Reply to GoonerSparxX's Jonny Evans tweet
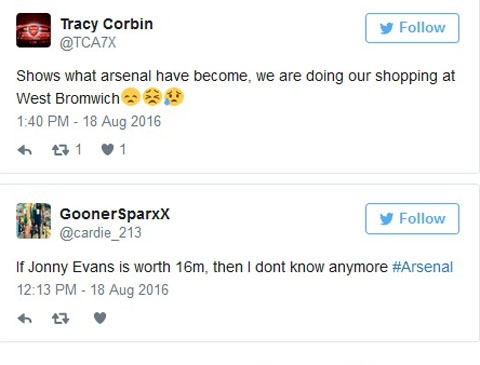The height and width of the screenshot is (365, 480). 25,319
